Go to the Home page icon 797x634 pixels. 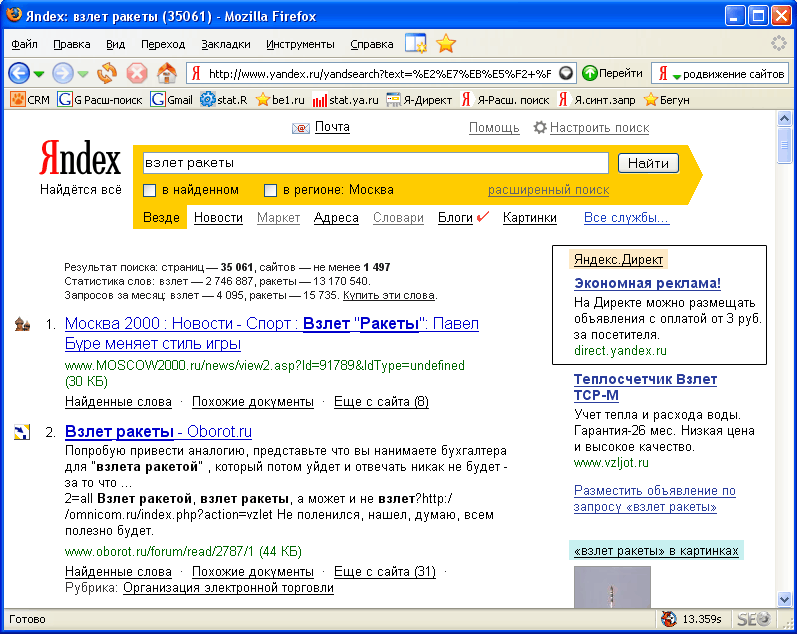[167, 74]
